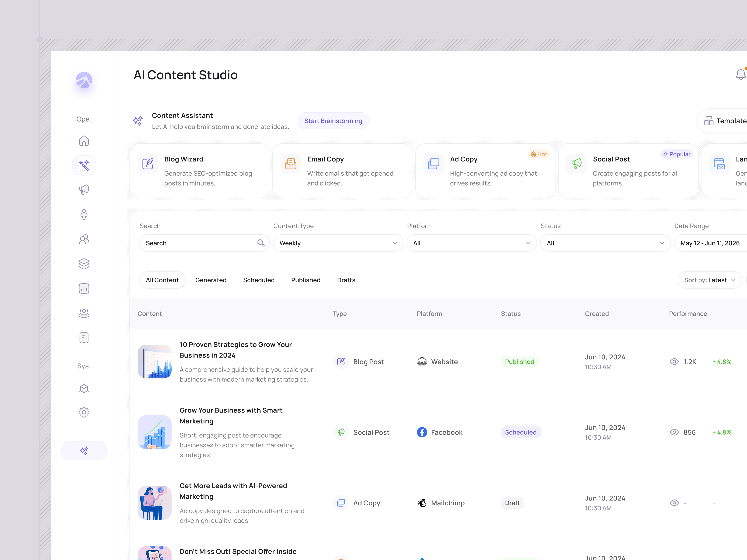The image size is (747, 560).
Task: Open the Social Post card
Action: coord(628,171)
